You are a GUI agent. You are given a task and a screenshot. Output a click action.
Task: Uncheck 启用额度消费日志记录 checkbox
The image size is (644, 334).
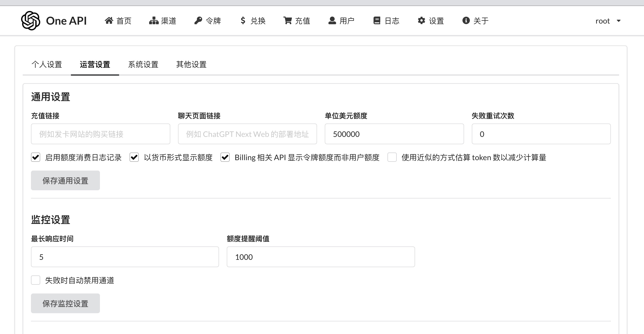tap(36, 157)
